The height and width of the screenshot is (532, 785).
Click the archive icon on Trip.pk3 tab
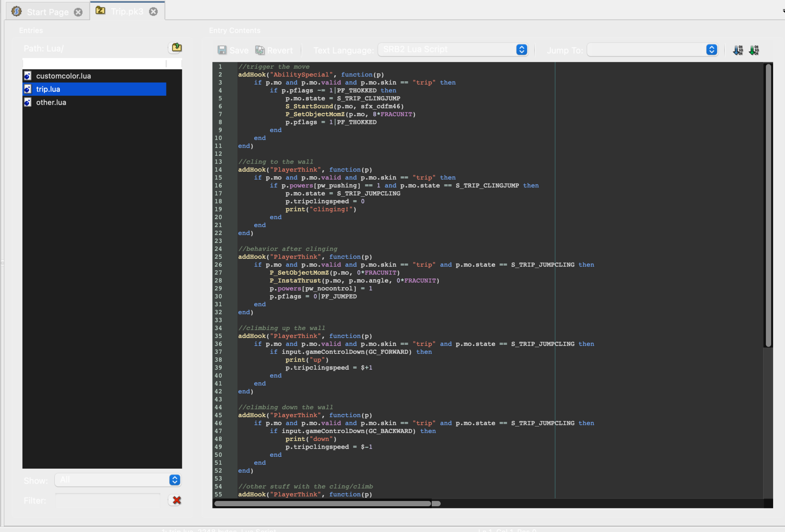point(100,11)
